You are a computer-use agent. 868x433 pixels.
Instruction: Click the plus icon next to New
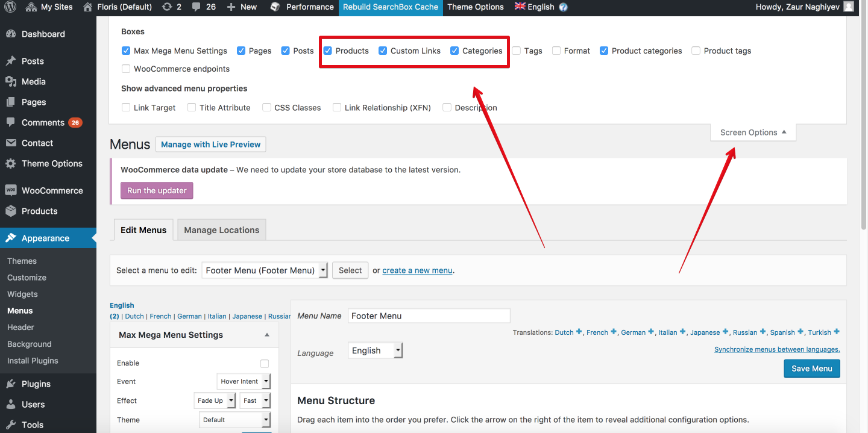tap(231, 7)
